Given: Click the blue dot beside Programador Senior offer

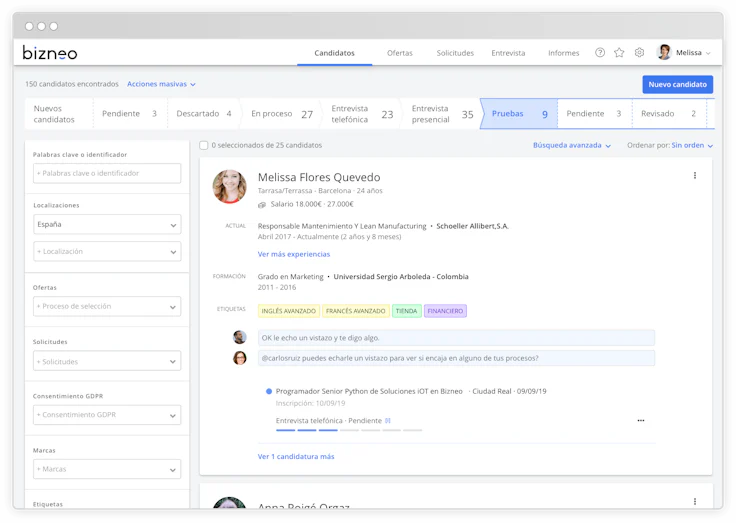Looking at the screenshot, I should click(x=269, y=391).
